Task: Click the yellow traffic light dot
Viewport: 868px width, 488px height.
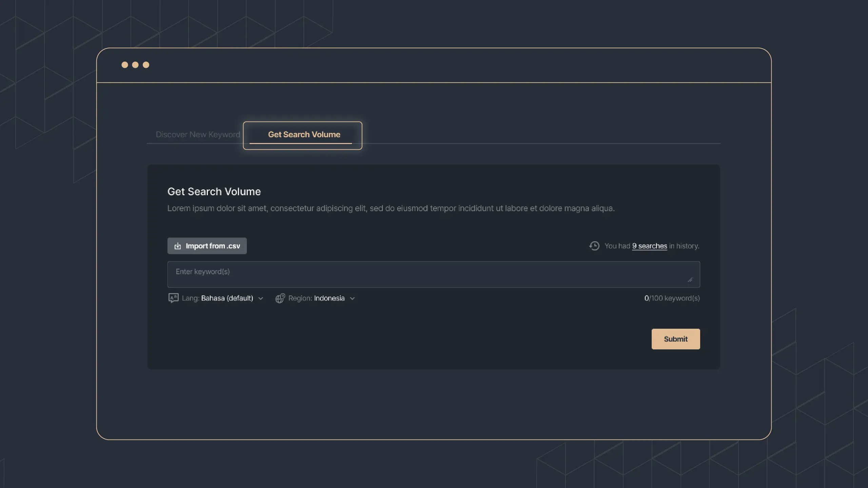Action: [x=135, y=64]
